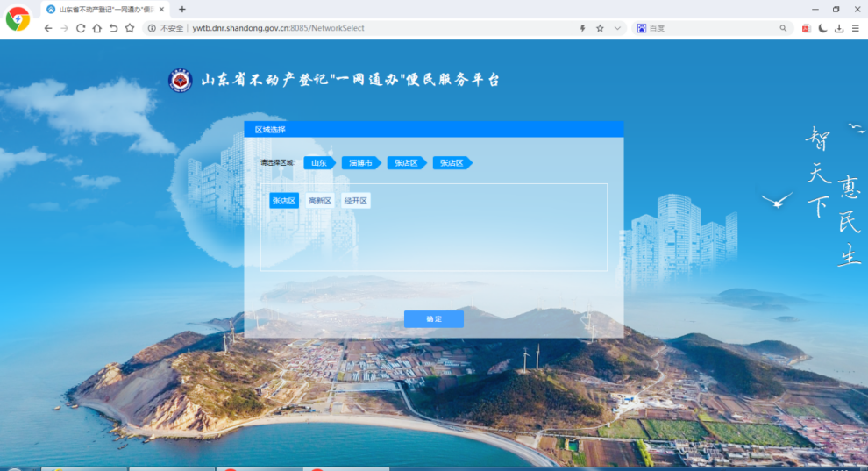Switch to the 山东省不动产登记 tab

click(x=105, y=10)
